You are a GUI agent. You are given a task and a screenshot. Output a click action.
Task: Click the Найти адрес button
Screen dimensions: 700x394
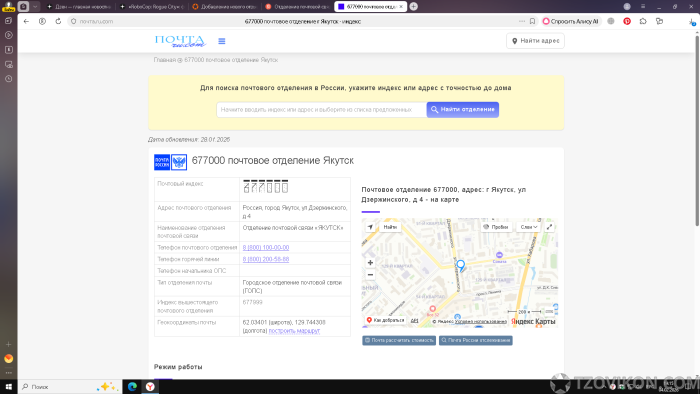535,41
